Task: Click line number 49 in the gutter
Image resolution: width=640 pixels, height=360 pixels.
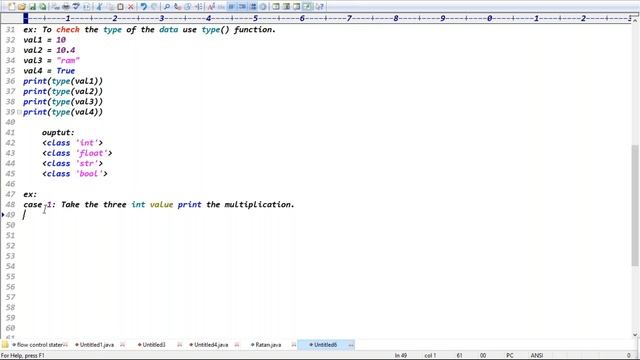Action: point(11,215)
